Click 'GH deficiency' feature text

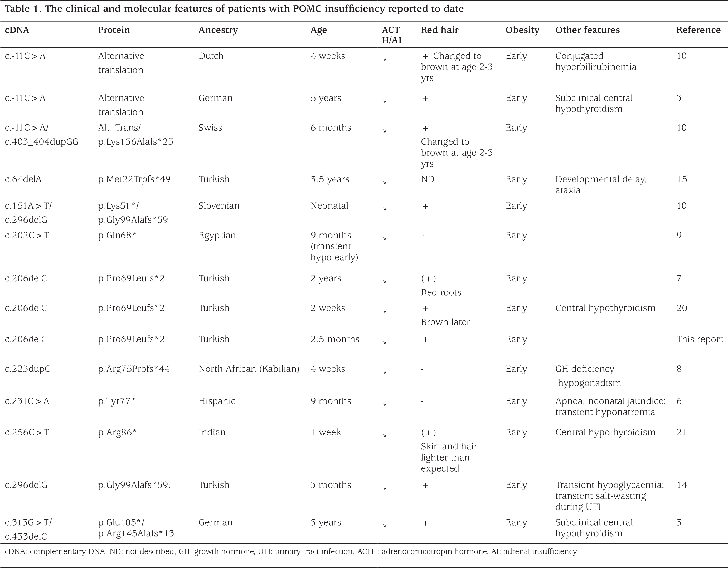[x=585, y=369]
